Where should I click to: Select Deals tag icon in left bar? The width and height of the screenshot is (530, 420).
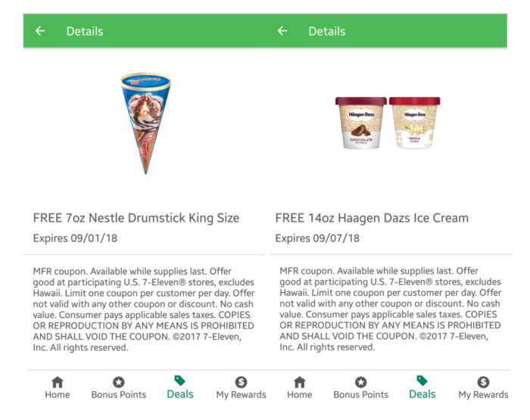click(180, 381)
